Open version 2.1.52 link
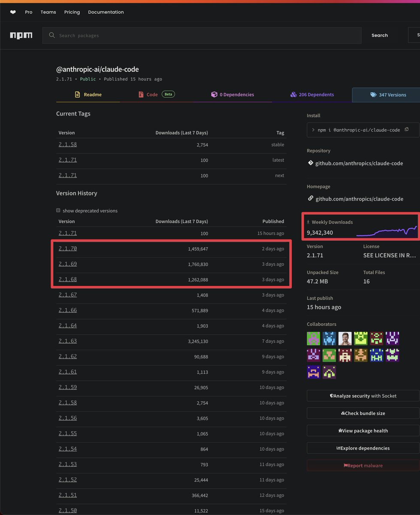 (x=68, y=480)
